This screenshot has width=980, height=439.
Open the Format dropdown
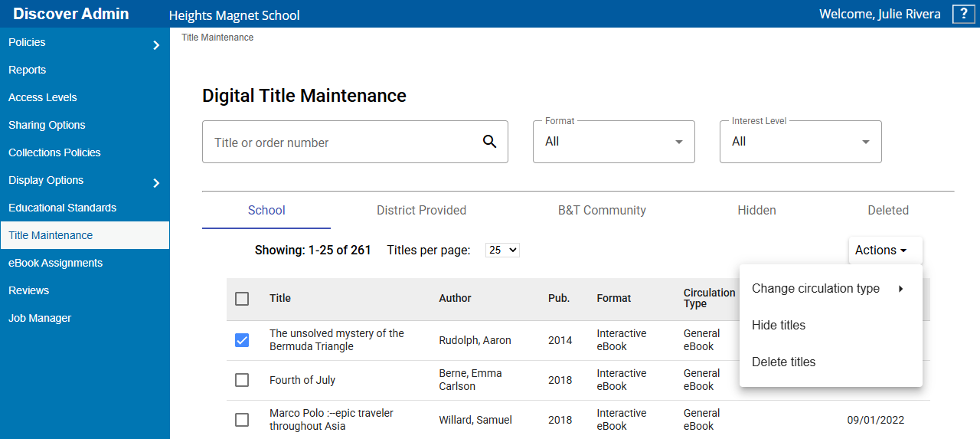tap(614, 142)
